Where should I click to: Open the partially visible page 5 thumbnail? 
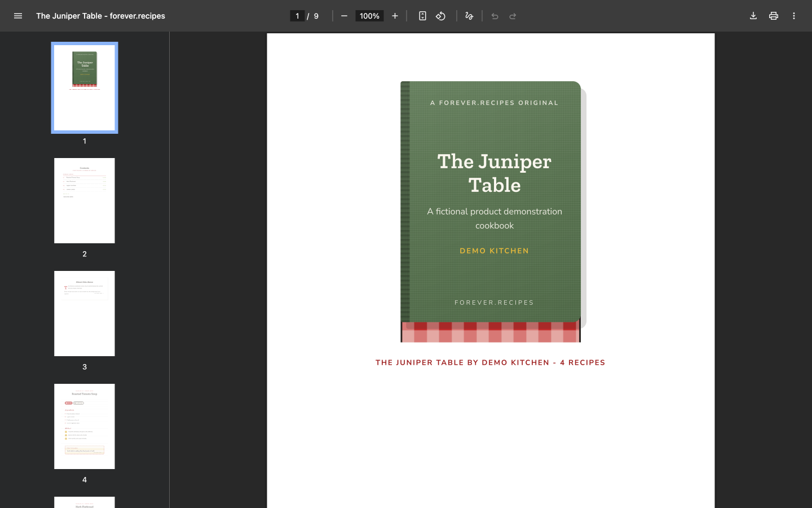[85, 502]
